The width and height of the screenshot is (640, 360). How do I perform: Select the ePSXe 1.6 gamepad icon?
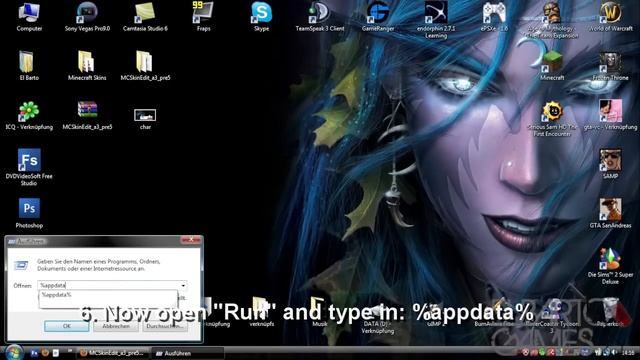(494, 16)
